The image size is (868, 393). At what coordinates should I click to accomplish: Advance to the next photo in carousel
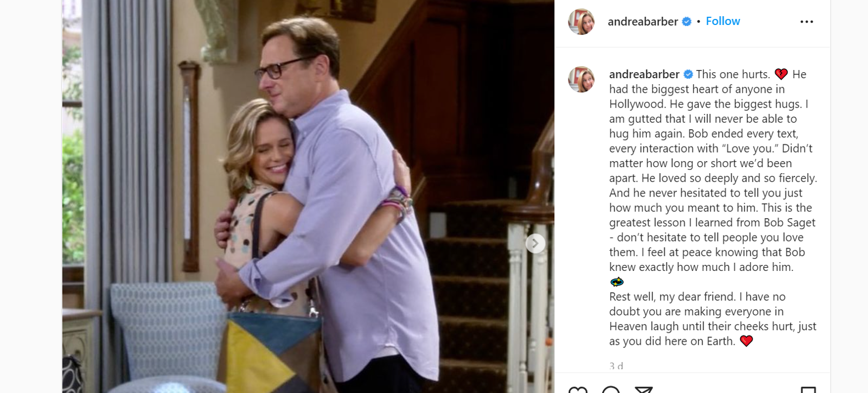tap(535, 243)
